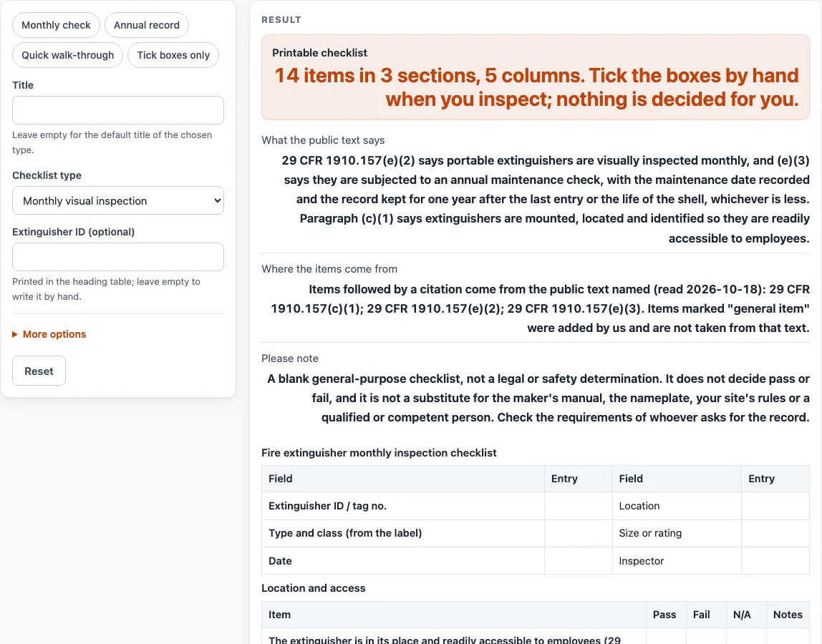Click the 'Extinguisher ID / tag no.' table cell
Screen dimensions: 822x644
403,506
